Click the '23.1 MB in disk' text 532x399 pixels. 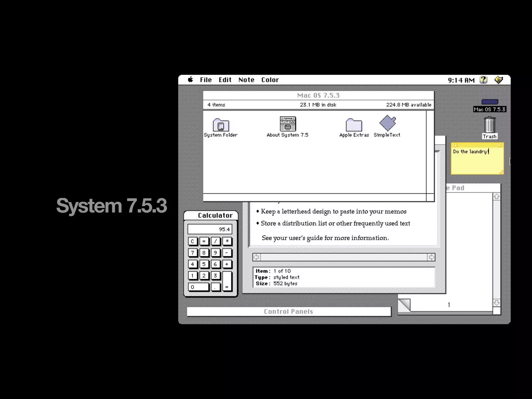318,105
